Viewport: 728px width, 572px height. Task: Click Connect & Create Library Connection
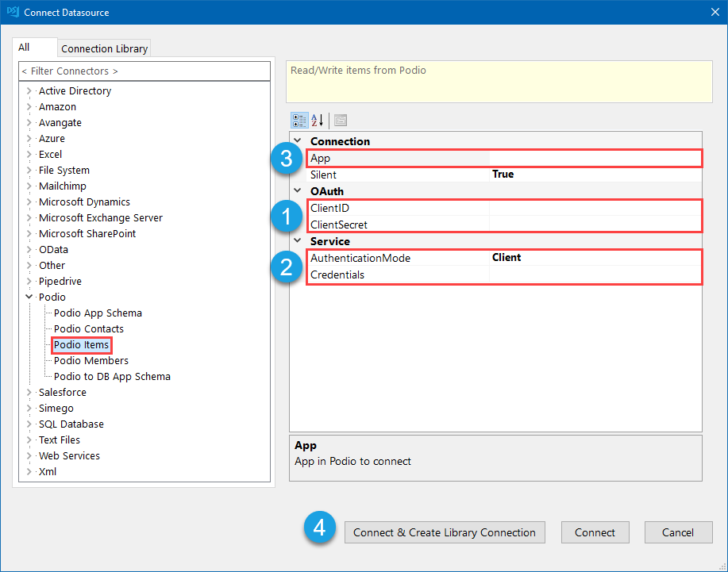click(445, 532)
